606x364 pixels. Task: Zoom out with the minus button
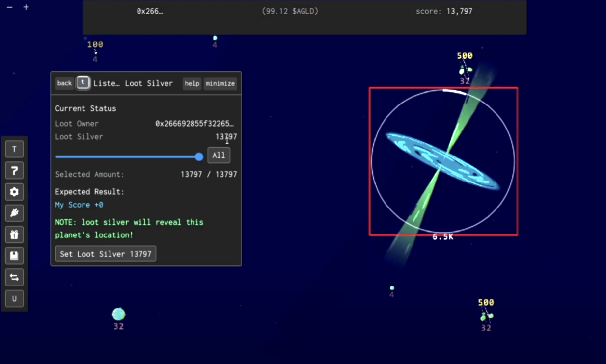click(9, 7)
